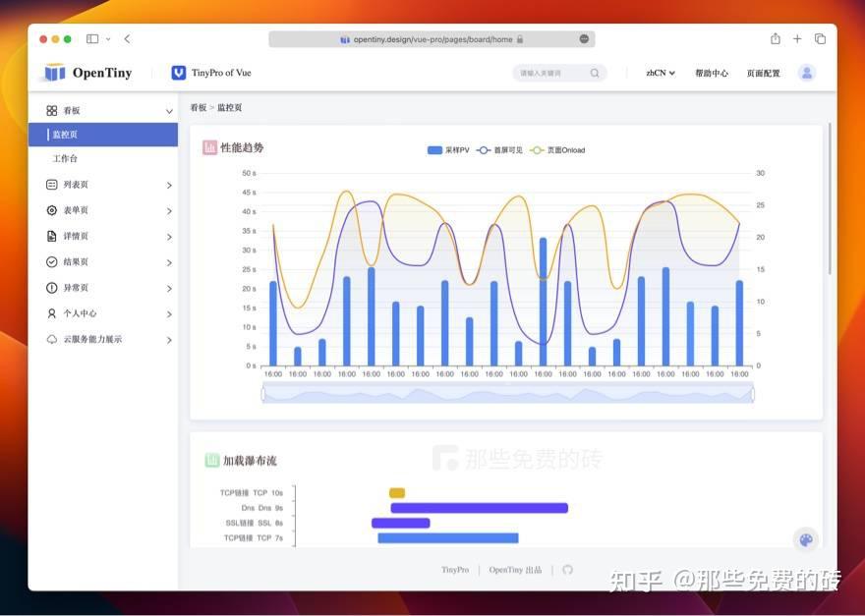Screen dimensions: 865x616
Task: Open the 个人中心 person icon
Action: [x=49, y=313]
